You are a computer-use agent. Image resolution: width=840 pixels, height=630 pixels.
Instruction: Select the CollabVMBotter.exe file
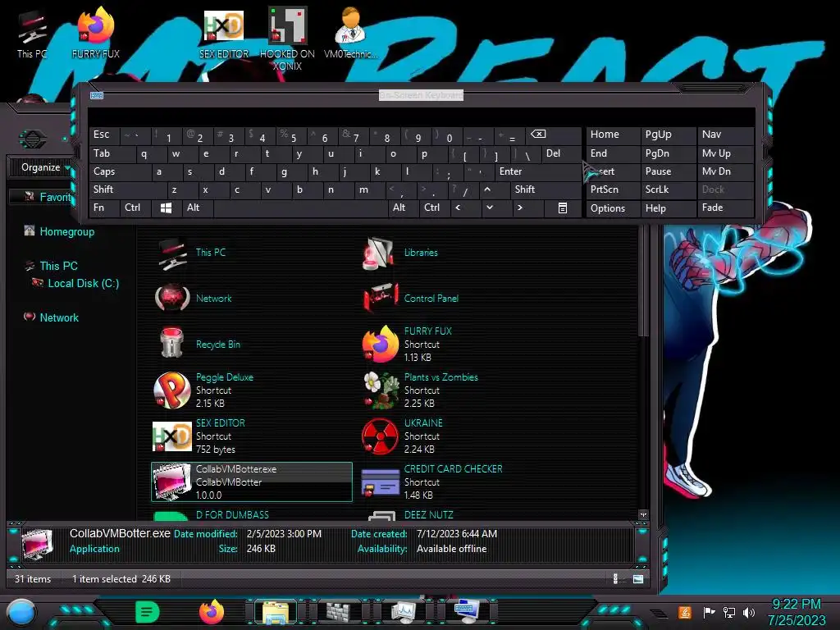252,482
